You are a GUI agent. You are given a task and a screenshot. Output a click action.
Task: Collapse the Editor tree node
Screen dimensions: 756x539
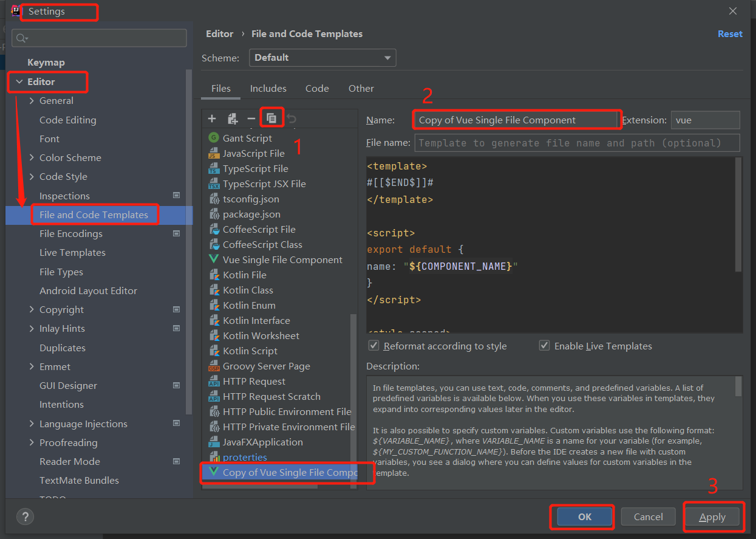click(x=19, y=81)
